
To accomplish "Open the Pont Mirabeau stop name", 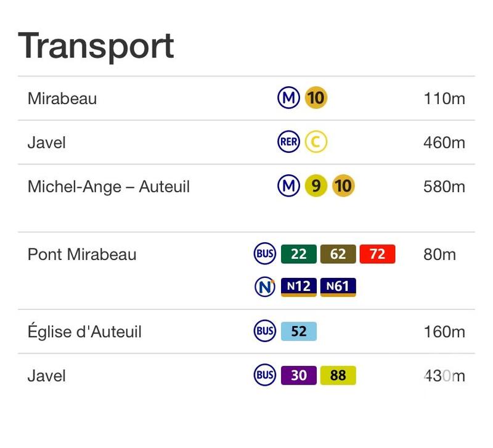I will click(x=82, y=255).
